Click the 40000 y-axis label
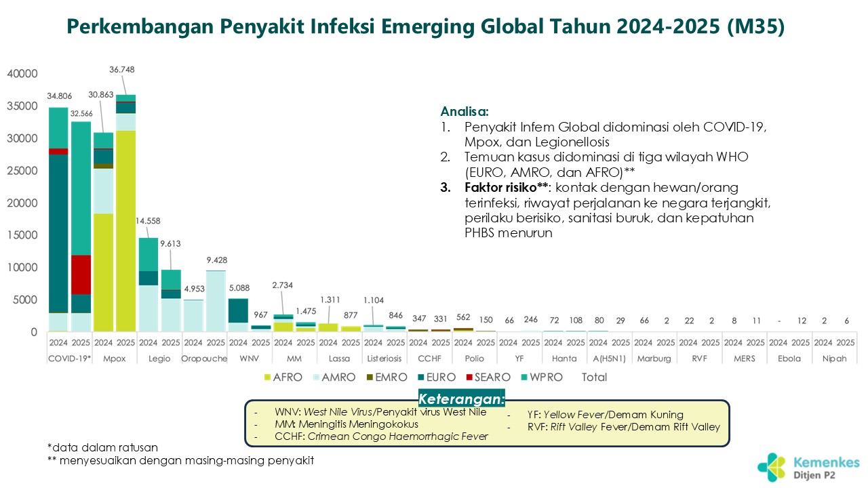 click(x=22, y=74)
